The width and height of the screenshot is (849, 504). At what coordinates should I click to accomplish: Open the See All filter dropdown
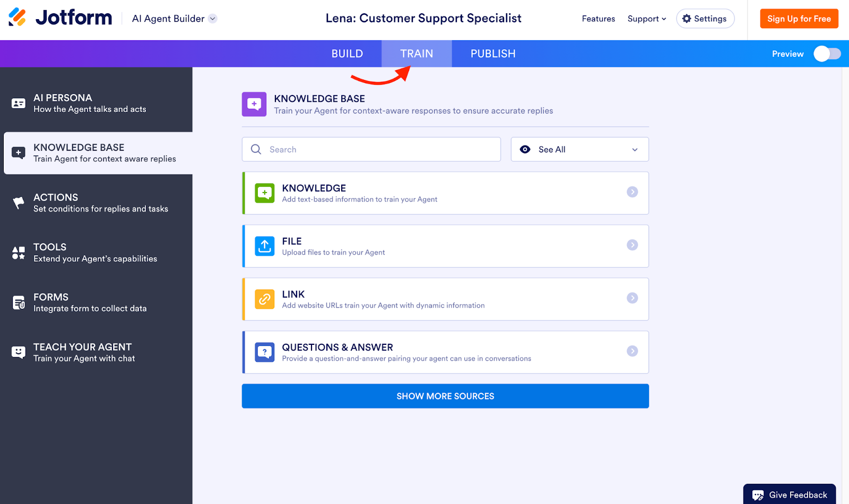tap(579, 149)
